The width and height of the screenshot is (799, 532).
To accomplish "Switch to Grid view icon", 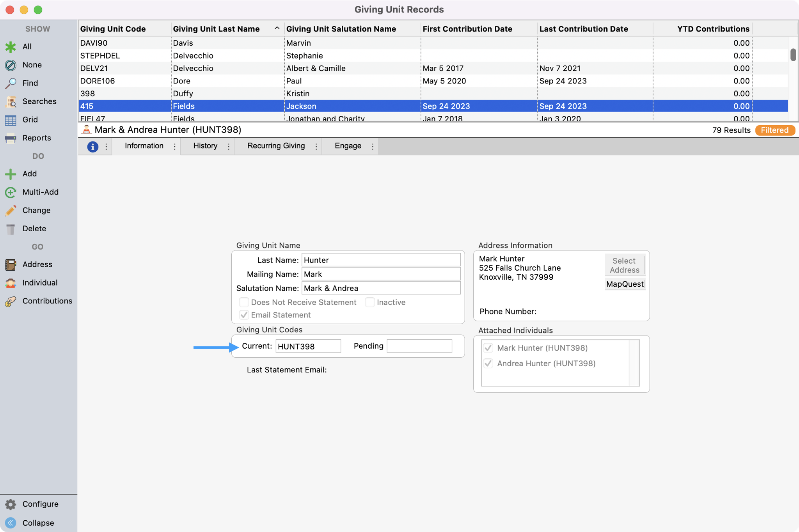I will pyautogui.click(x=11, y=120).
